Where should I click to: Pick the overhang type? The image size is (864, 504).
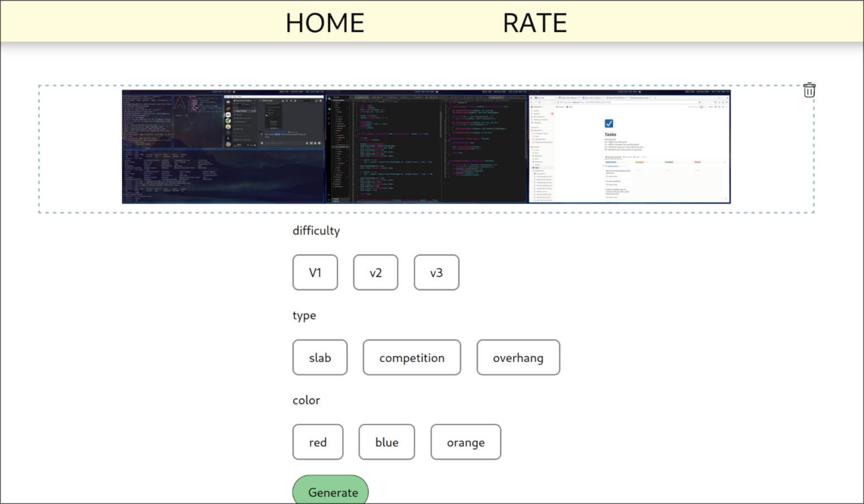point(518,357)
